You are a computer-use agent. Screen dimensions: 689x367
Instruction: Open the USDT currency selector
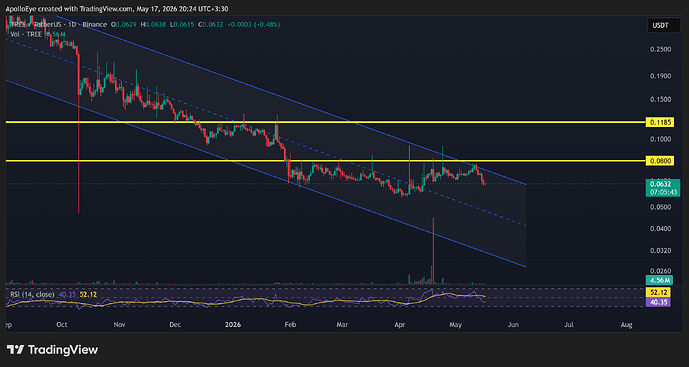pyautogui.click(x=664, y=25)
